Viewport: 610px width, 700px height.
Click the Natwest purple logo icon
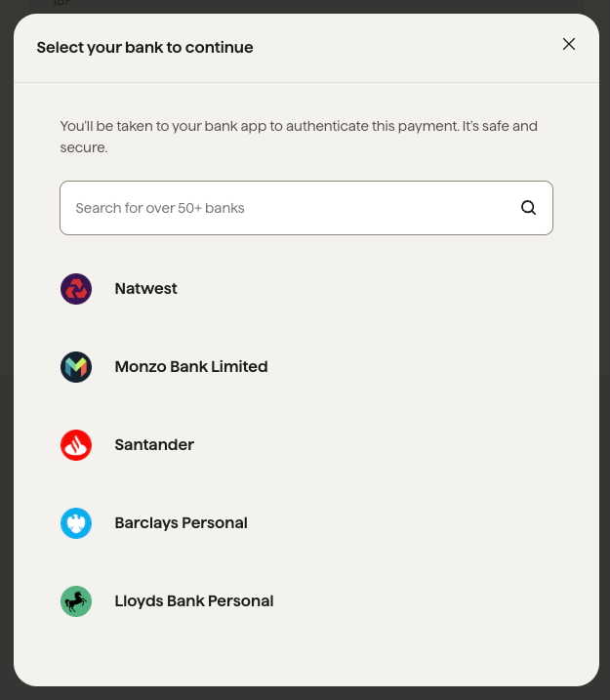[x=76, y=289]
